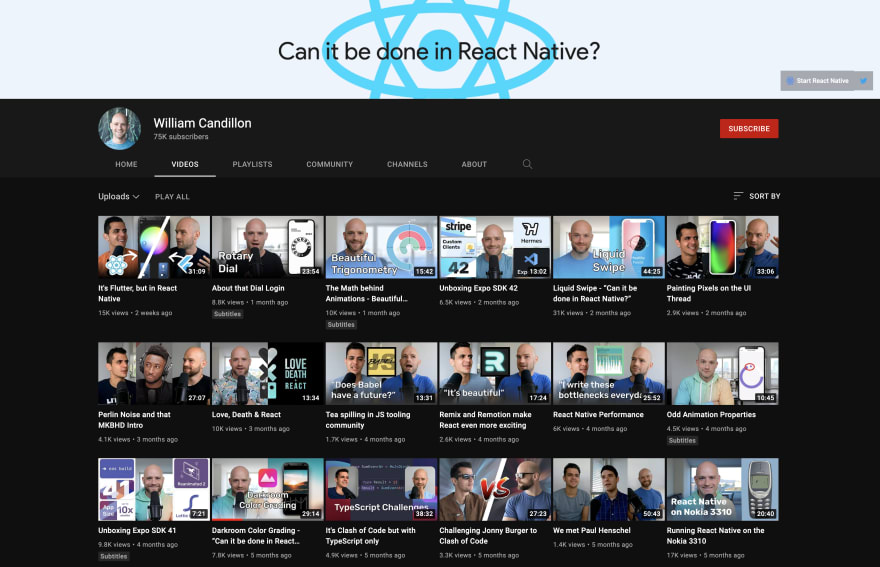Viewport: 880px width, 567px height.
Task: Open the Expo SDK 41 thumbnail
Action: point(154,490)
